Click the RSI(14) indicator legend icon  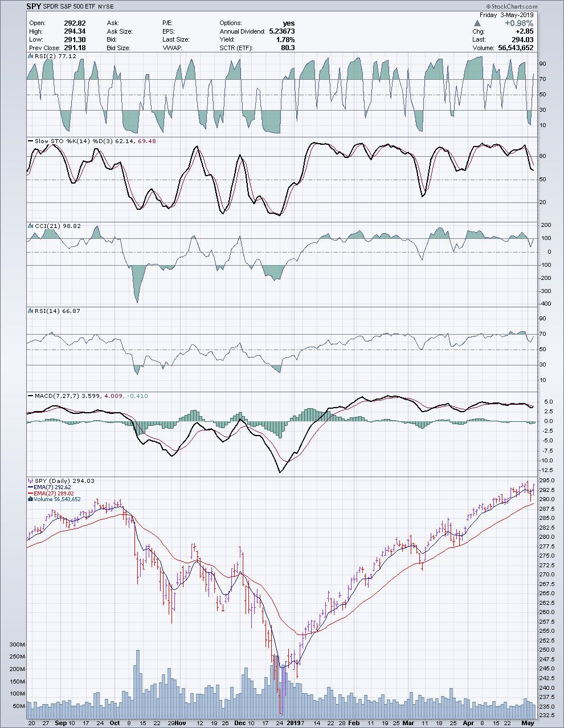click(x=31, y=311)
